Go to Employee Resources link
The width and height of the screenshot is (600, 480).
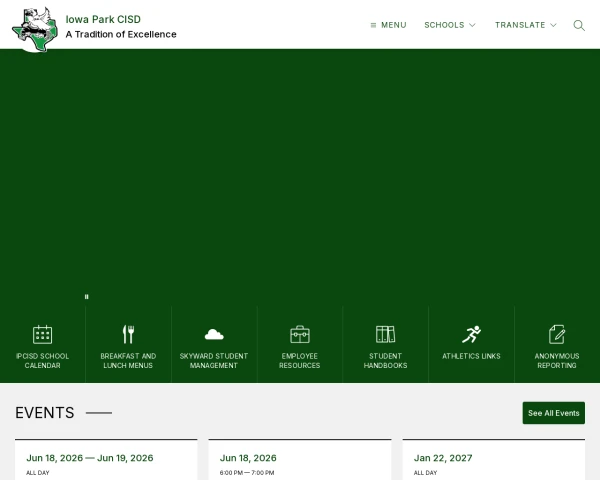coord(300,361)
